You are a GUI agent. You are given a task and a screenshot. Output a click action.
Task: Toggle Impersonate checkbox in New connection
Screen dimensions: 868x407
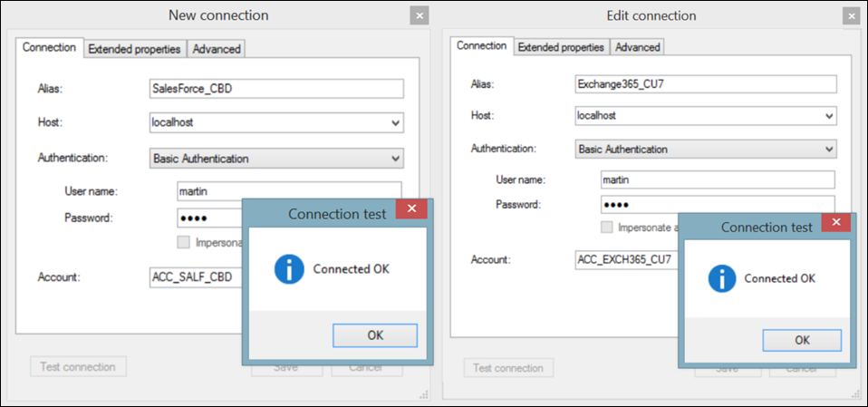pos(183,242)
